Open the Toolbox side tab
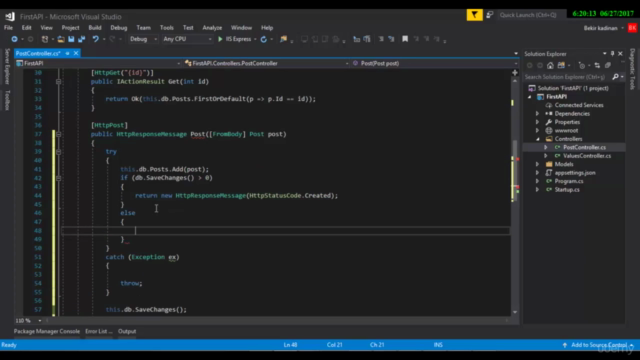Viewport: 640px width, 360px height. tap(7, 100)
